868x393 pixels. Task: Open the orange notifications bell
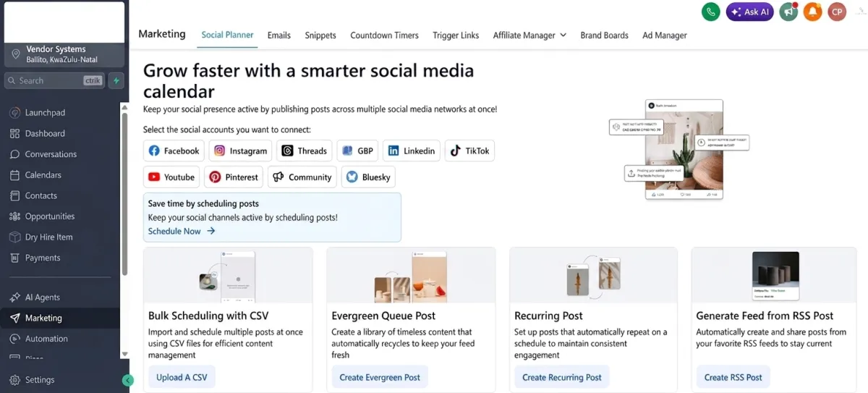coord(812,12)
